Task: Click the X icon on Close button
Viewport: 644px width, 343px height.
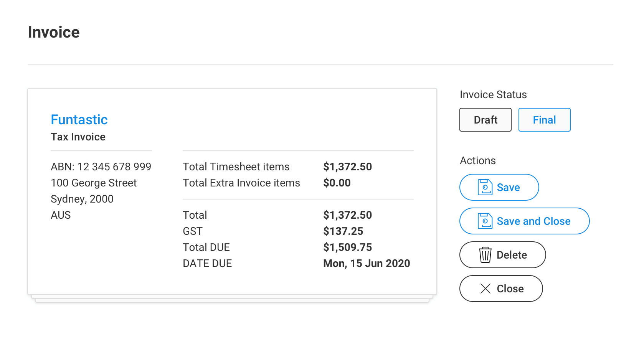Action: click(485, 289)
